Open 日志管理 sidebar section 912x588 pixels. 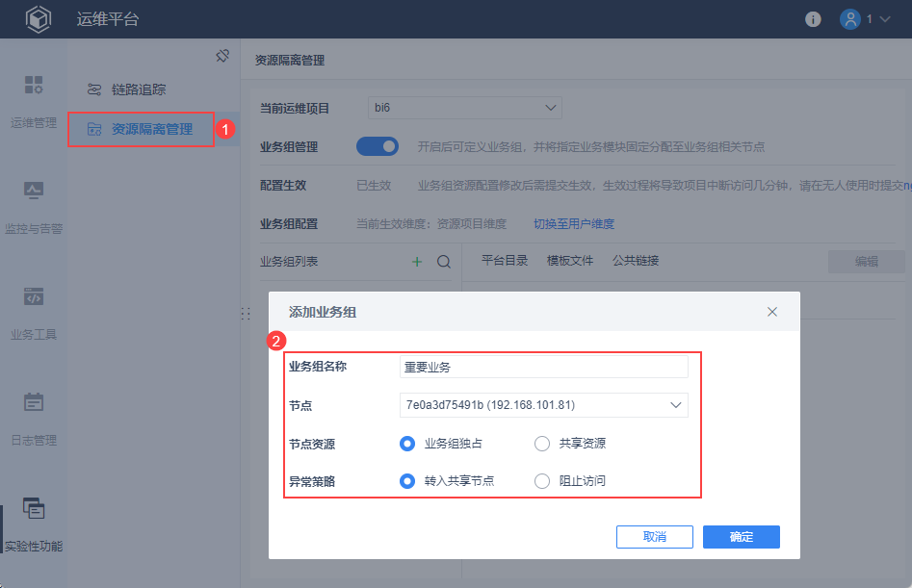point(34,419)
